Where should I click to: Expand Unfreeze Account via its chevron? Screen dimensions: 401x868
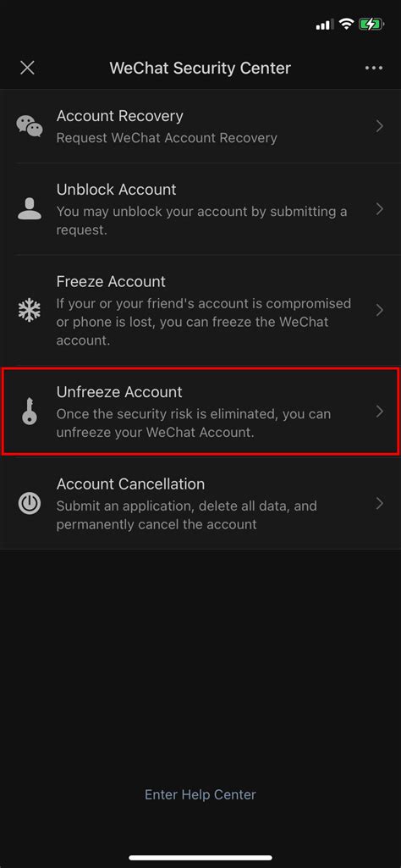[x=380, y=412]
